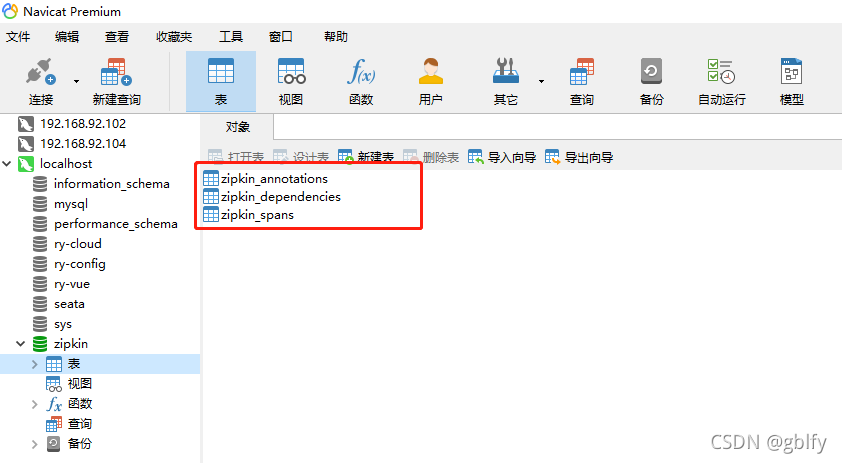
Task: Select the Objects (对象) tab
Action: click(x=237, y=127)
